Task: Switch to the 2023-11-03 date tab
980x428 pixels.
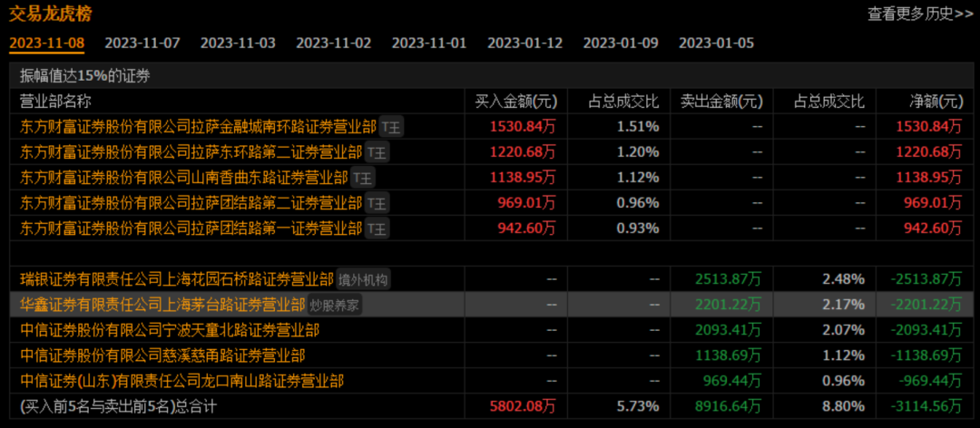Action: coord(238,44)
